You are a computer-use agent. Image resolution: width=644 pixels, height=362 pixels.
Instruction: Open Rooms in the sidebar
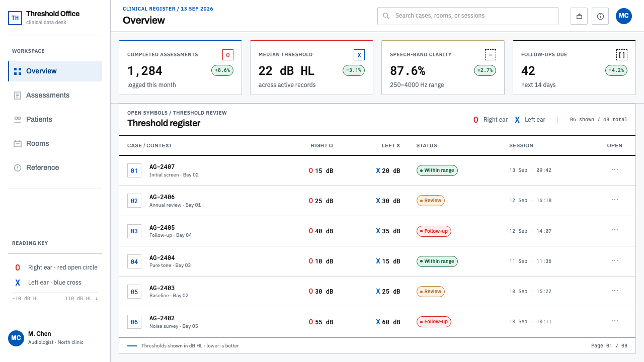click(55, 144)
